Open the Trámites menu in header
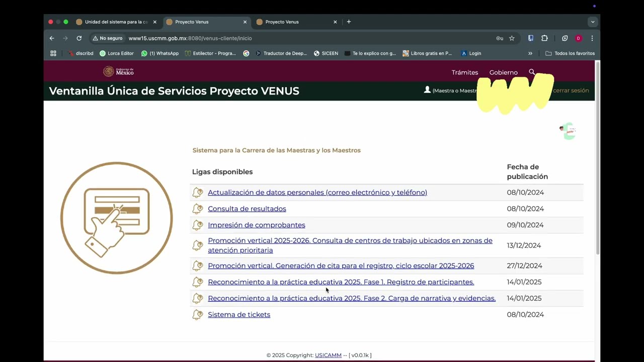This screenshot has height=362, width=644. (x=465, y=72)
